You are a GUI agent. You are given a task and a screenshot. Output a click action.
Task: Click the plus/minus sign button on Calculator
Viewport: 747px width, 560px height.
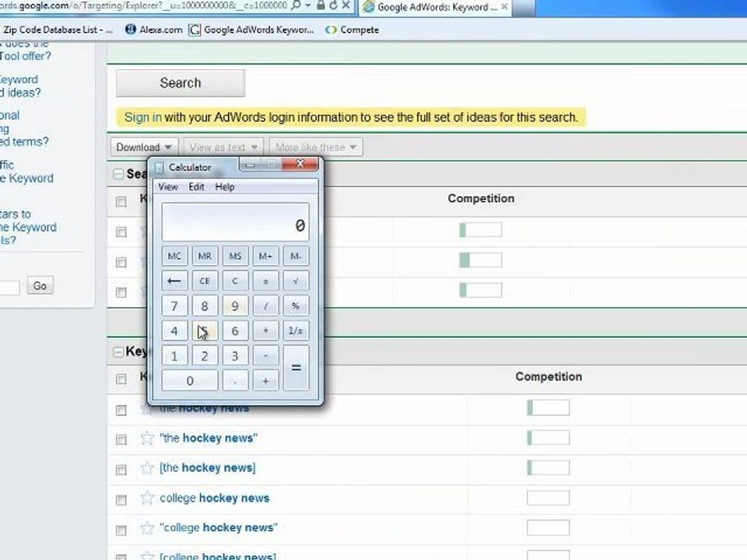265,281
